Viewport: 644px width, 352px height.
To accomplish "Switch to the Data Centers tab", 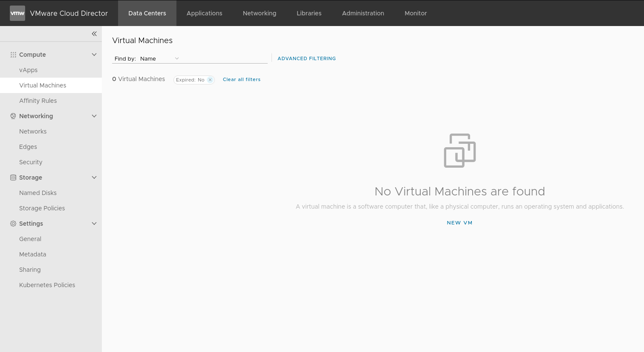I will (x=147, y=13).
